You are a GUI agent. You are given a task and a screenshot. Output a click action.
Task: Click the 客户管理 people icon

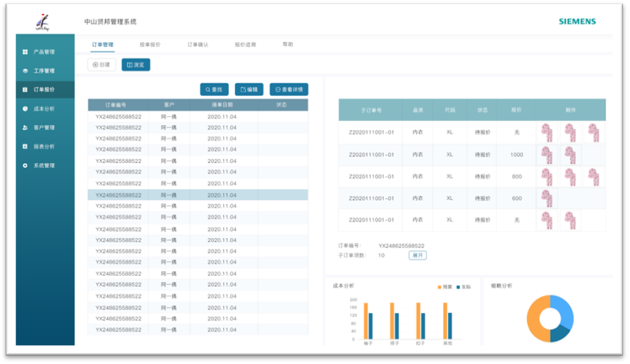[x=25, y=127]
